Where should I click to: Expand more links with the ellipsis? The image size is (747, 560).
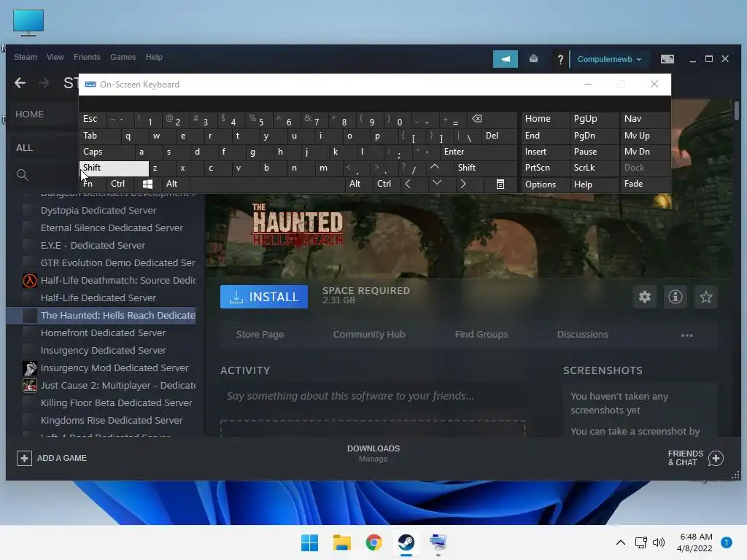point(687,335)
